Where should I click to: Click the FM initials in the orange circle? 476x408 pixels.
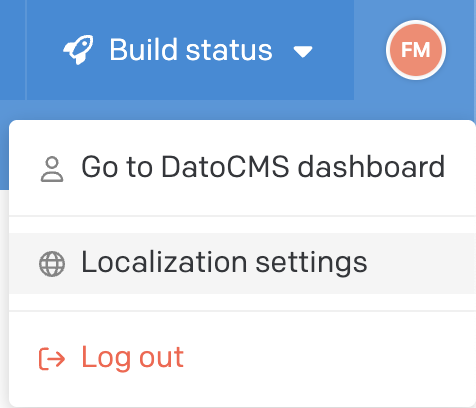pyautogui.click(x=416, y=50)
